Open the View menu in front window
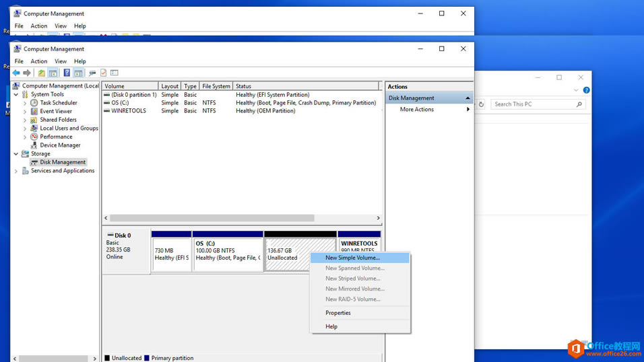644x362 pixels. click(x=61, y=61)
